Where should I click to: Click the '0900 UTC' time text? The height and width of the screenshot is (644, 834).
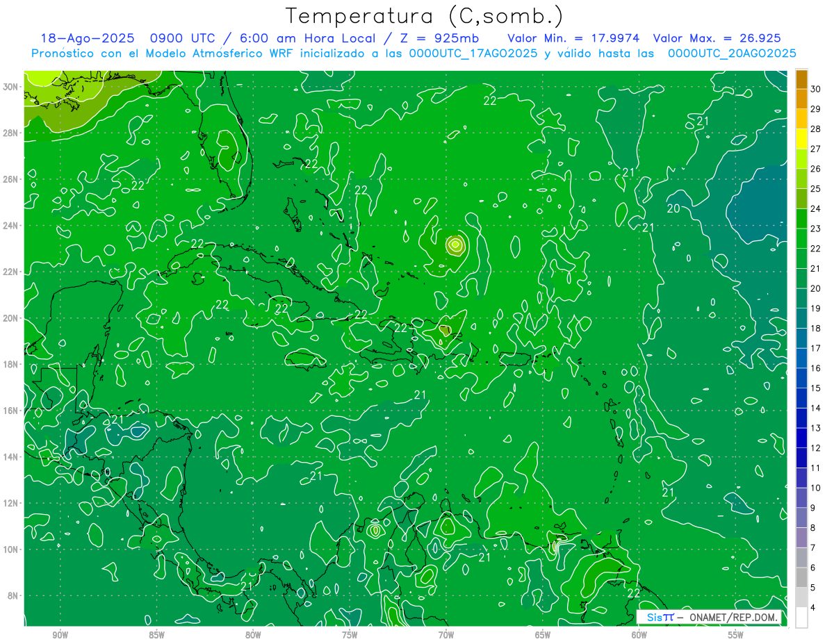(x=186, y=38)
